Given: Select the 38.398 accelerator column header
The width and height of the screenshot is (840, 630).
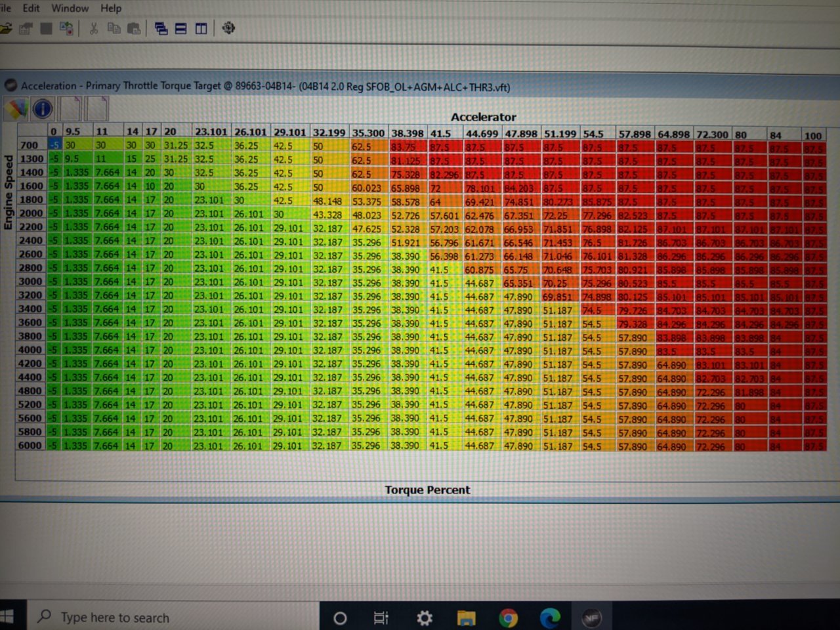Looking at the screenshot, I should click(x=408, y=133).
